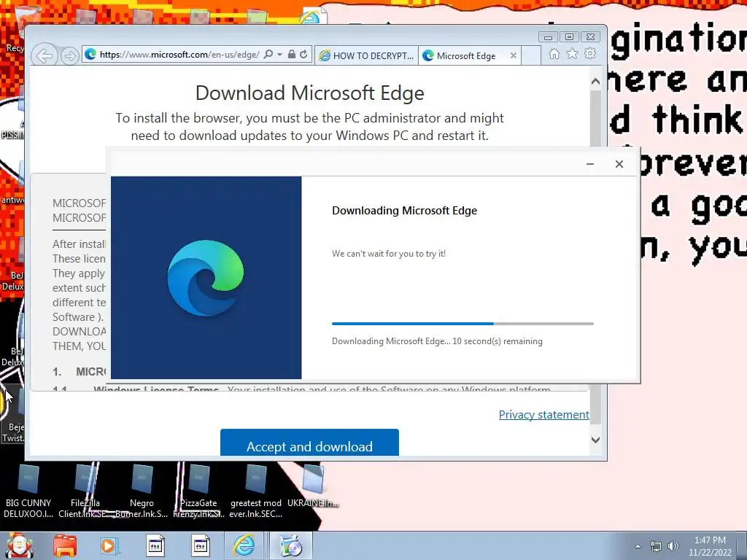Refresh the Microsoft Edge download page
747x560 pixels.
coord(303,54)
